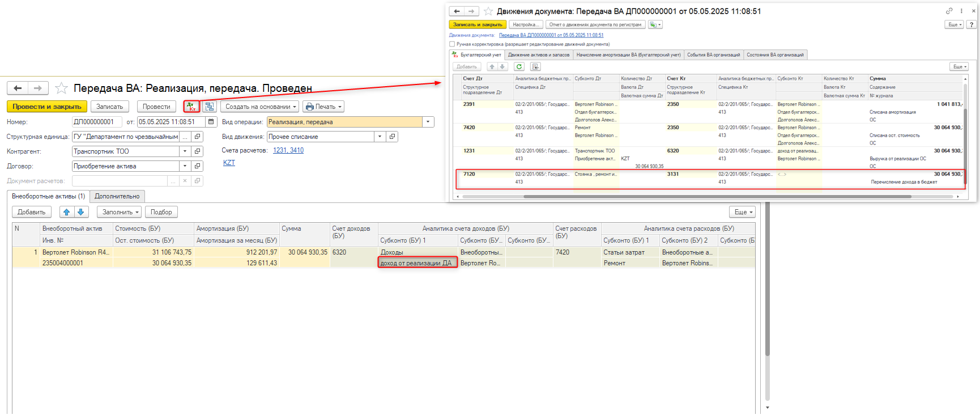Select События ВА организаций tab
This screenshot has width=980, height=419.
pos(713,55)
